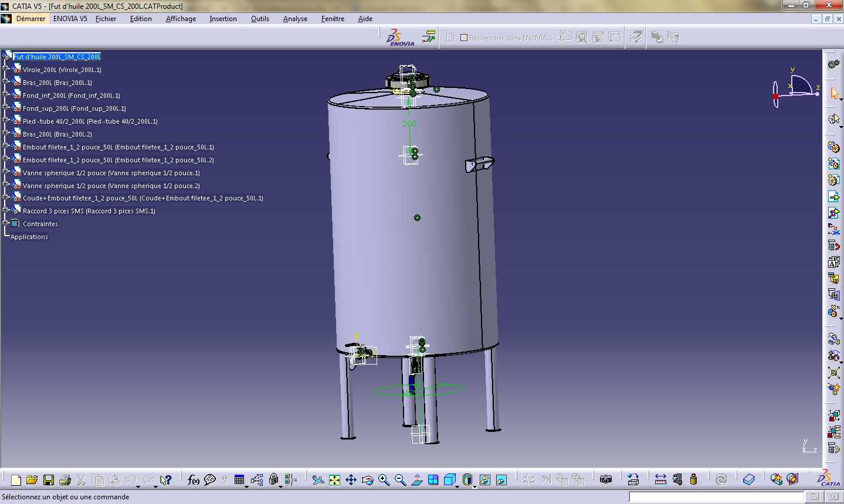844x504 pixels.
Task: Select root Fut d'huile 200L_SM_CS_200L node
Action: (x=57, y=57)
